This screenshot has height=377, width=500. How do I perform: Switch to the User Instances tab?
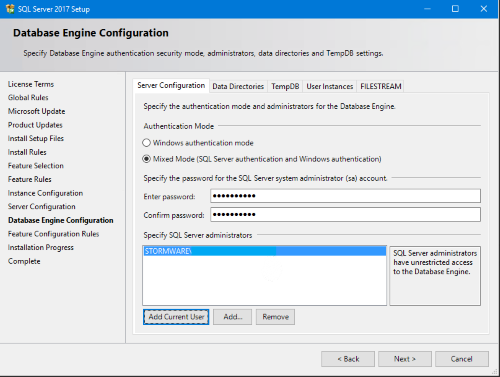point(330,86)
